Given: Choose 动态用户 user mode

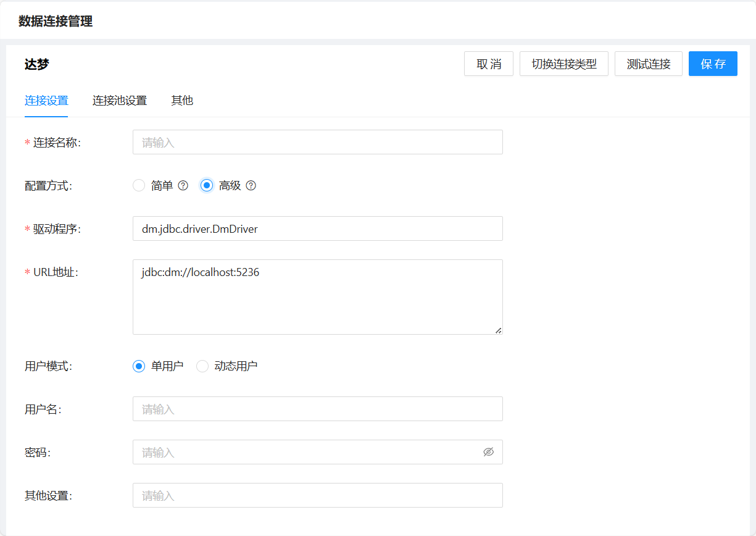Looking at the screenshot, I should (202, 366).
